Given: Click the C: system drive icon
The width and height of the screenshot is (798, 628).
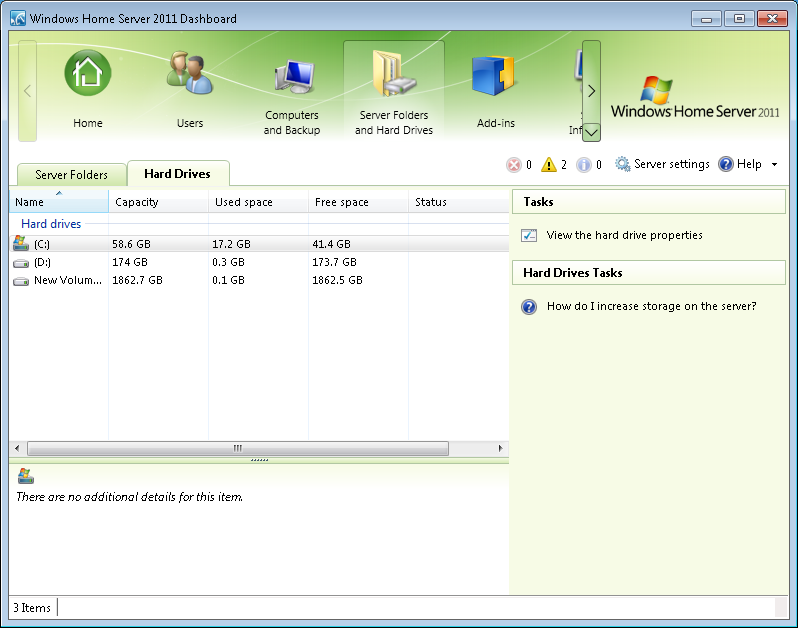Looking at the screenshot, I should point(21,244).
